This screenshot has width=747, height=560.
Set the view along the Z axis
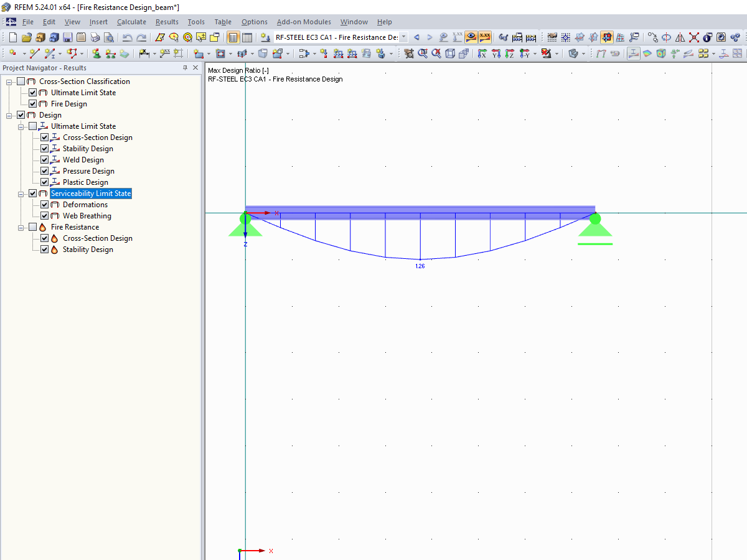(508, 54)
